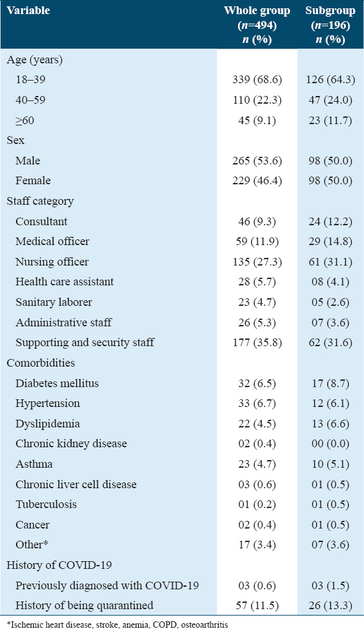Click 61 (31.1) subgroup nursing value
Viewport: 364px width, 629px height.
point(330,262)
